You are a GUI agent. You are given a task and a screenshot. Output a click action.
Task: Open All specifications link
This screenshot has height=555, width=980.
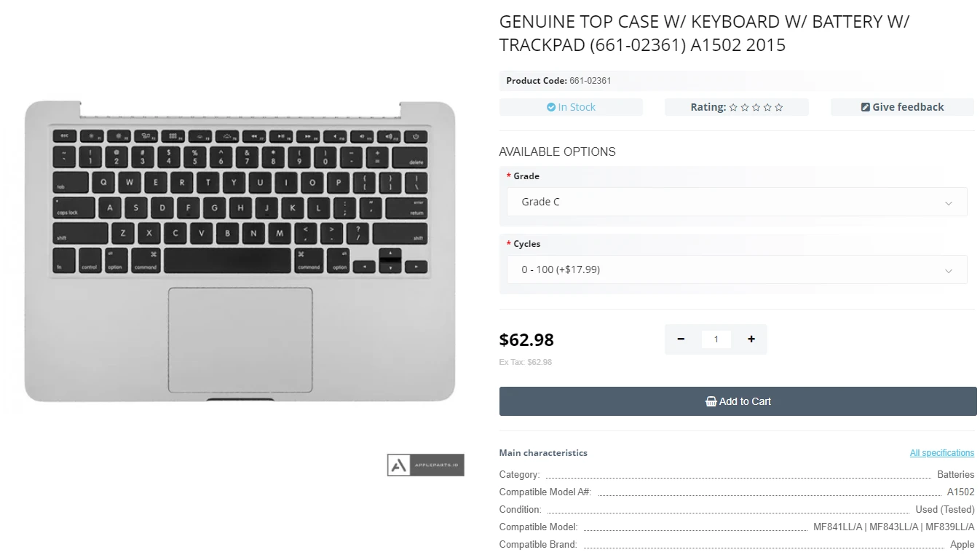click(942, 452)
